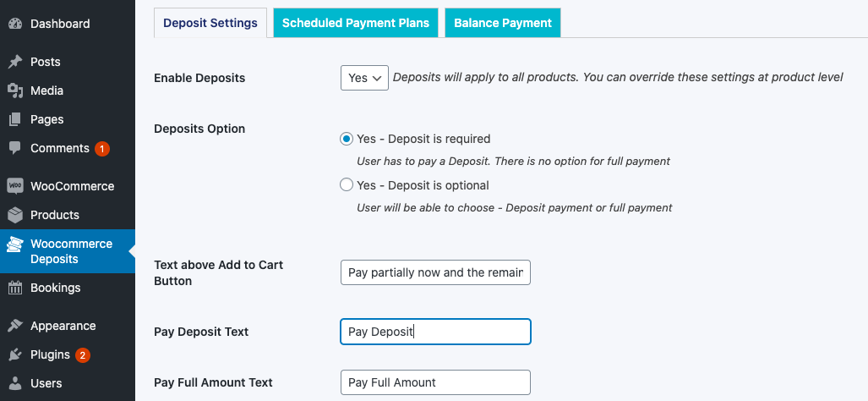The width and height of the screenshot is (868, 401).
Task: Open WooCommerce menu item
Action: pos(68,186)
